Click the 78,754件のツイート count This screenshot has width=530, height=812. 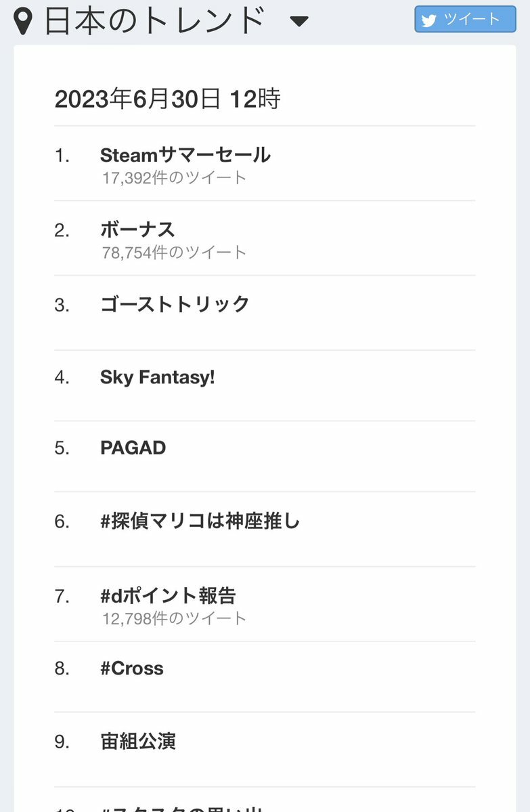(175, 253)
